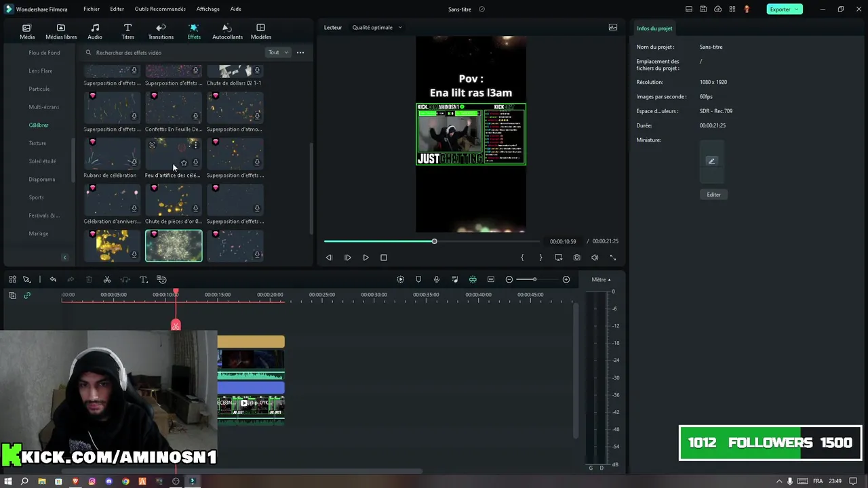The image size is (868, 488).
Task: Click the player progress slider handle
Action: (x=434, y=241)
